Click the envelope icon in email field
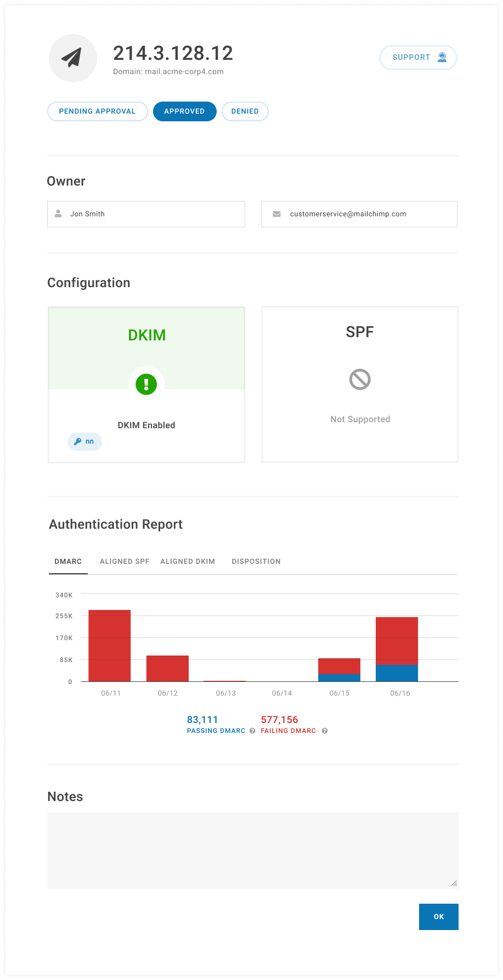The image size is (503, 980). [277, 214]
